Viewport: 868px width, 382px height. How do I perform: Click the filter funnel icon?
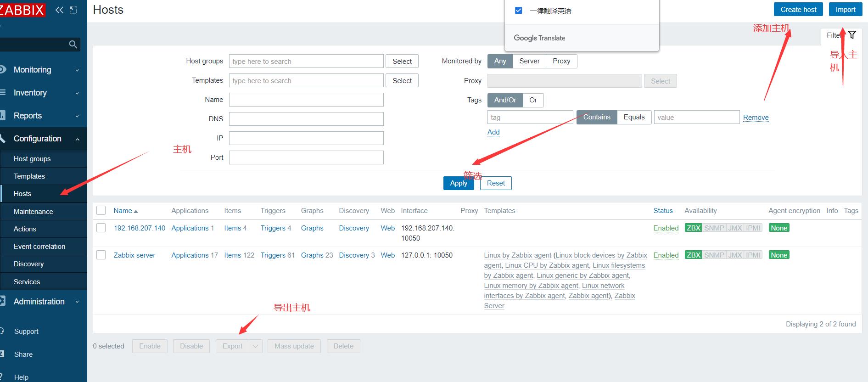point(852,35)
